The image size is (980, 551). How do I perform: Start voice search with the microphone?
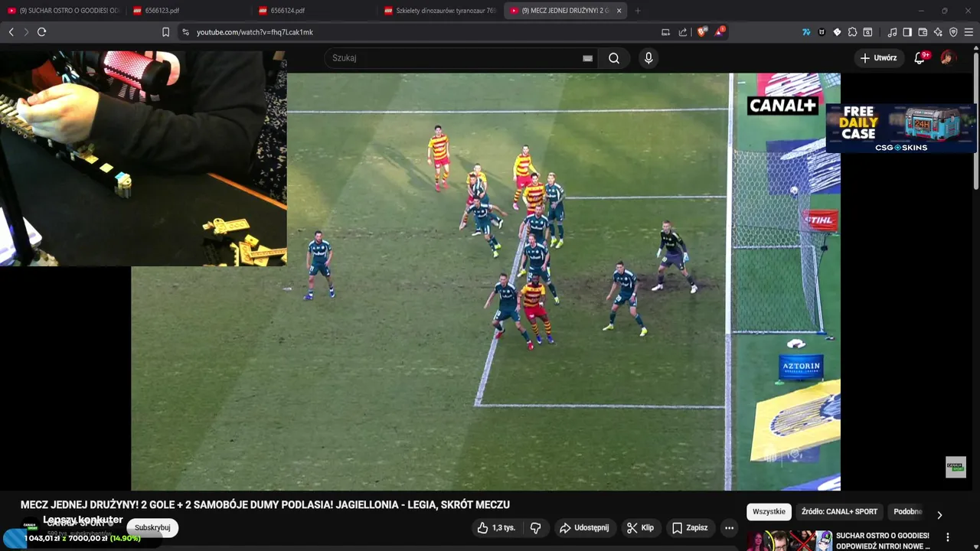[648, 58]
